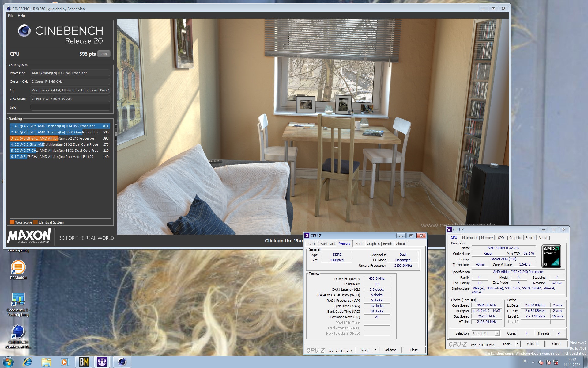Open the Windows Start menu orb
Viewport: 588px width, 368px height.
click(8, 362)
